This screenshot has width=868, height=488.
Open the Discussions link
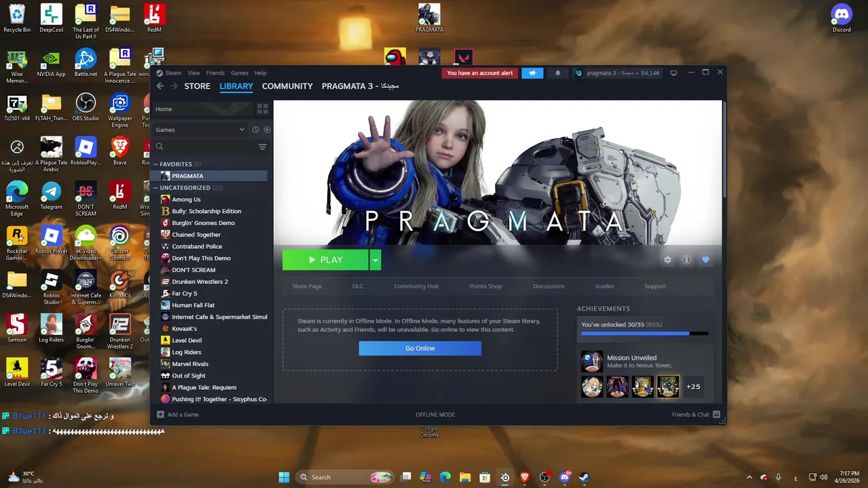549,286
